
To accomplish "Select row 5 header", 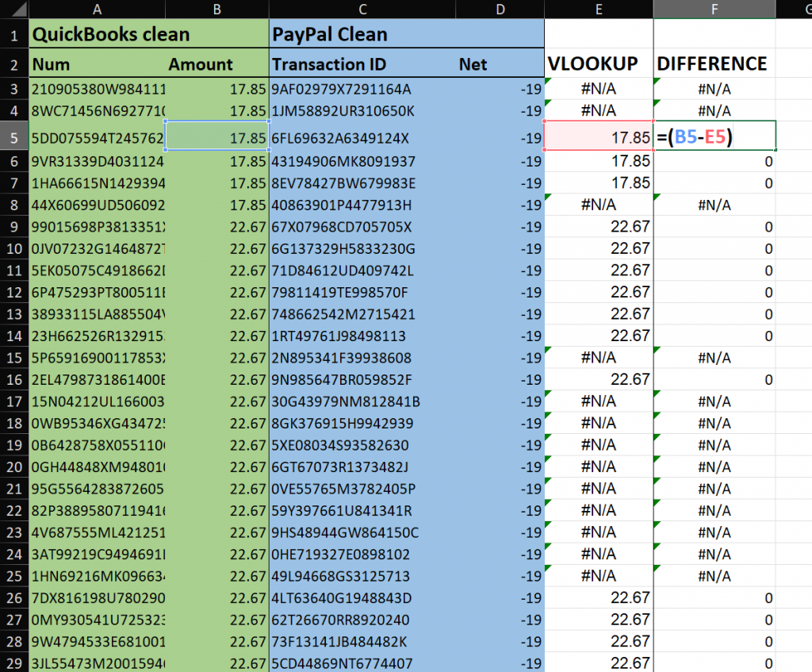I will point(13,137).
